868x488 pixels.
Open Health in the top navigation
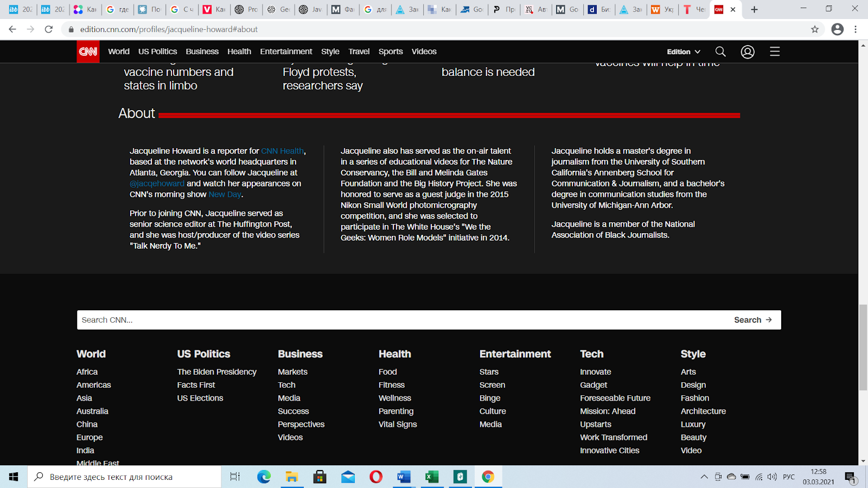[239, 52]
